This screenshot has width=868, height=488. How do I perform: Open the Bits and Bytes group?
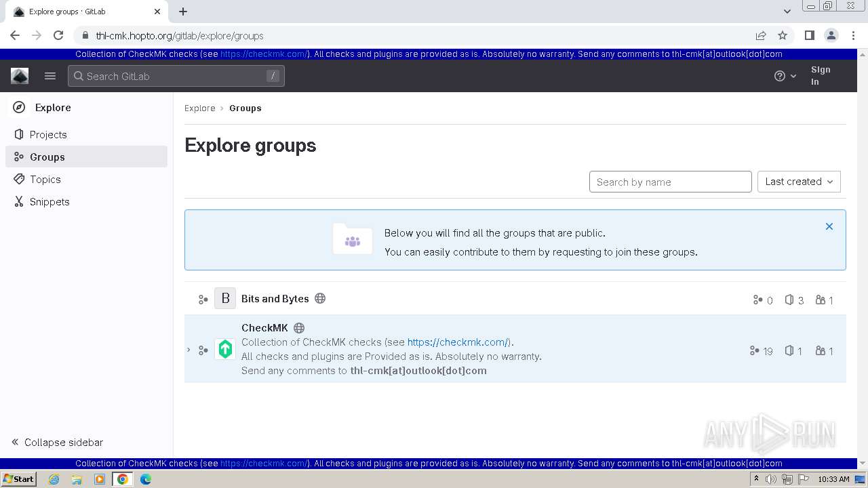[x=275, y=299]
